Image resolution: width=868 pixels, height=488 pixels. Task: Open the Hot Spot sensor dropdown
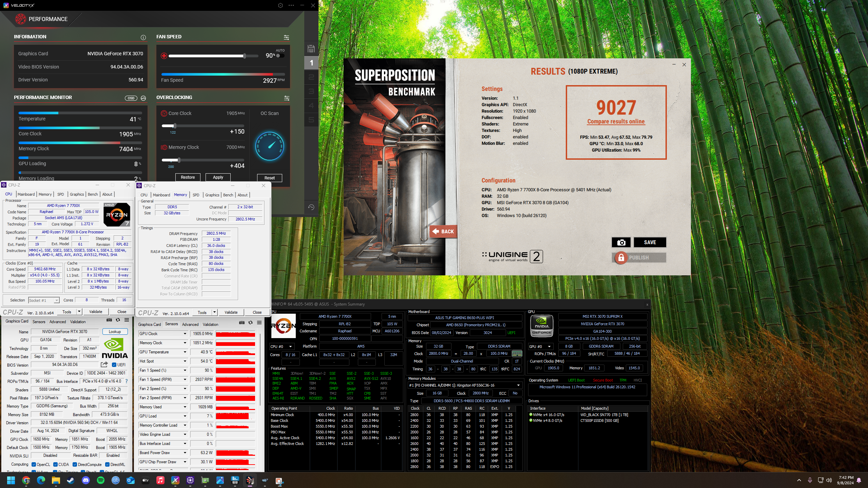coord(185,361)
